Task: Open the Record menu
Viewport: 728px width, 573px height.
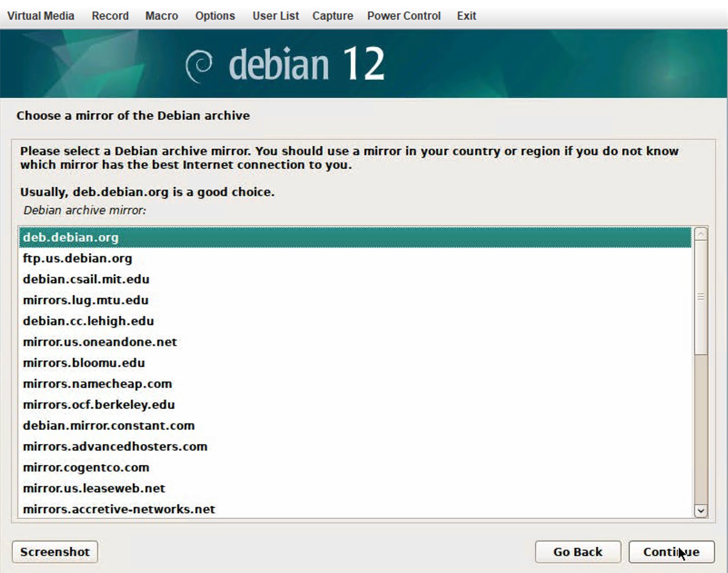Action: [110, 16]
